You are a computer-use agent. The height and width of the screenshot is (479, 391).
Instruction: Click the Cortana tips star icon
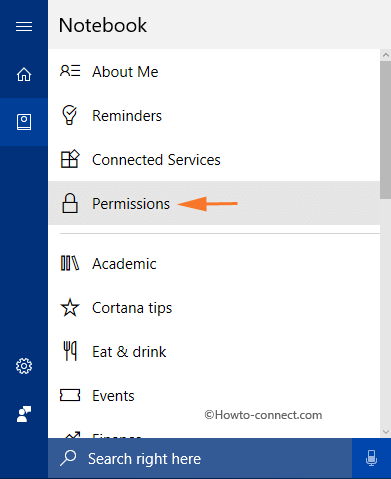70,307
